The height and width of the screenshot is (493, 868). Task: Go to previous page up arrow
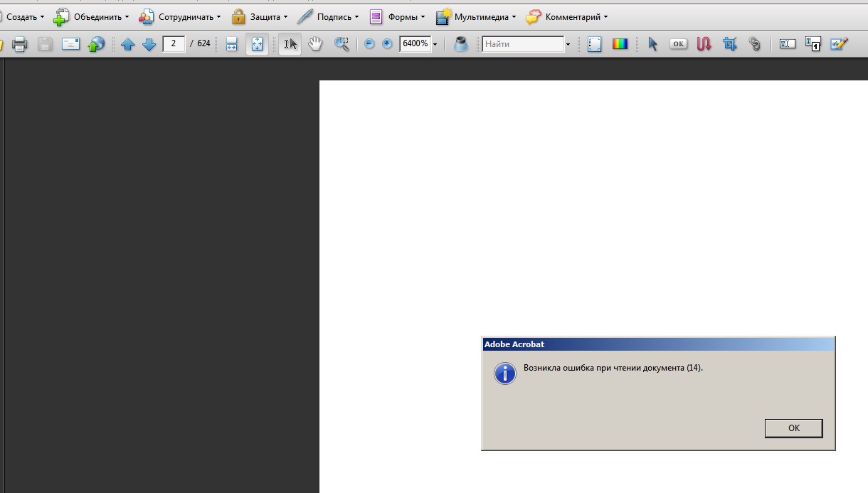click(127, 44)
